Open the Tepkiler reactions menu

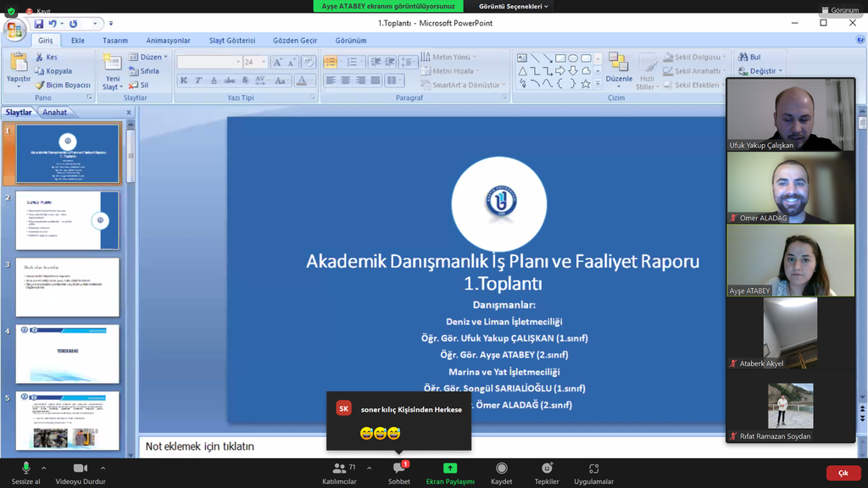coord(547,474)
